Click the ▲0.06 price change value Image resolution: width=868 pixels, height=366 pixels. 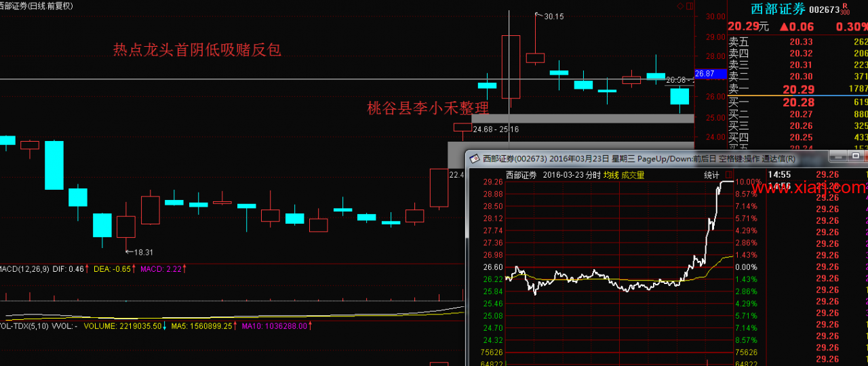click(x=797, y=27)
